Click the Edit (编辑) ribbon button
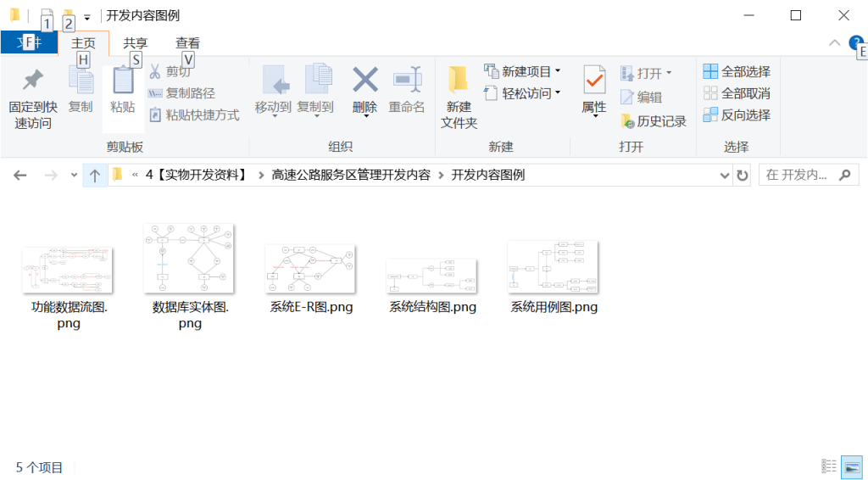 point(641,97)
